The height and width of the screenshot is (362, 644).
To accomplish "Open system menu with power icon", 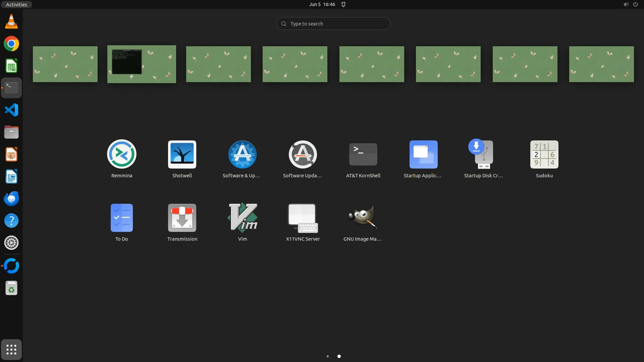I will pyautogui.click(x=635, y=4).
